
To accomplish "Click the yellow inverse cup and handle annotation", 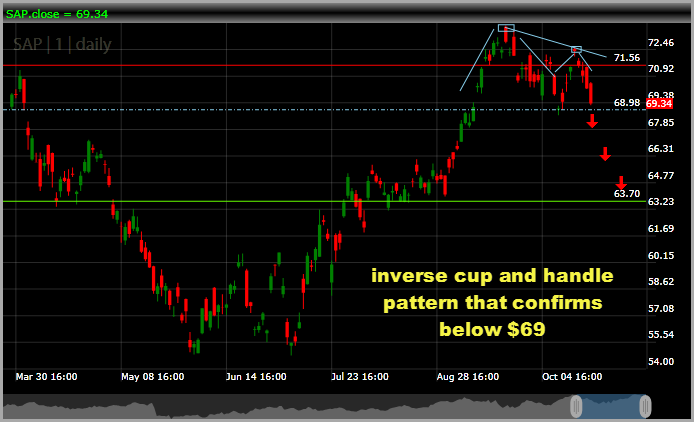I will click(x=490, y=301).
